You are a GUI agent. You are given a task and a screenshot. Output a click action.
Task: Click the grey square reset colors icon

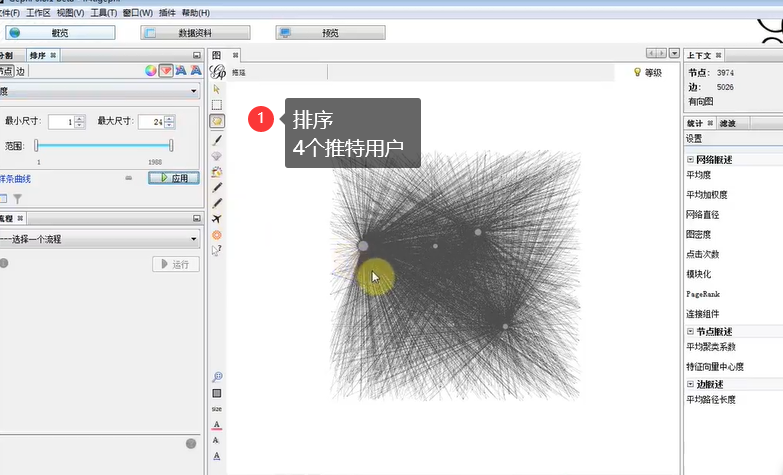(217, 394)
